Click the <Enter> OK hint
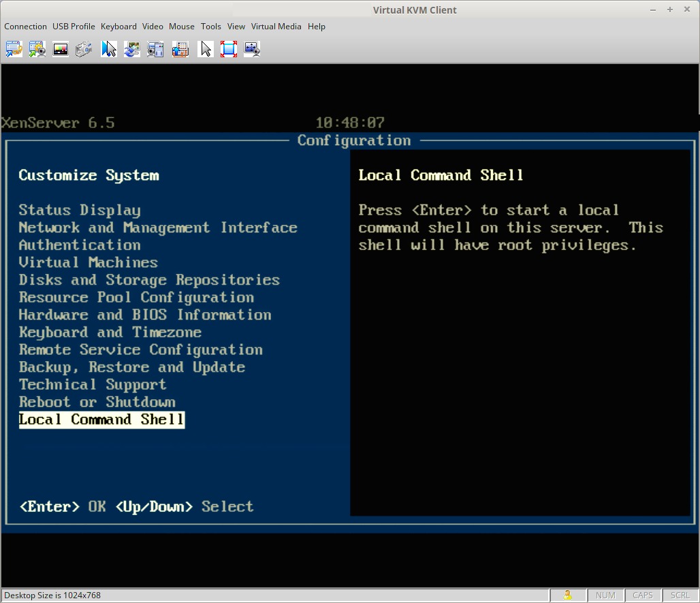 click(x=63, y=506)
